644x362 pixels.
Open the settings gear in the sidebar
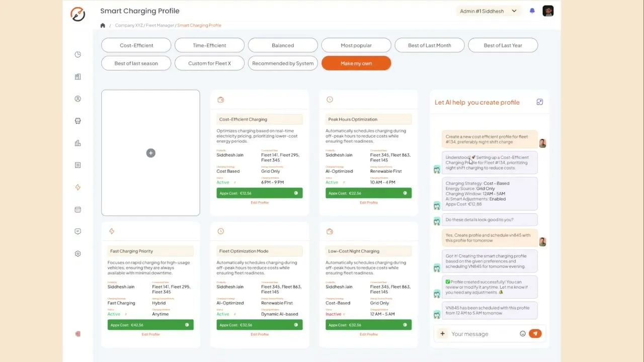click(77, 253)
